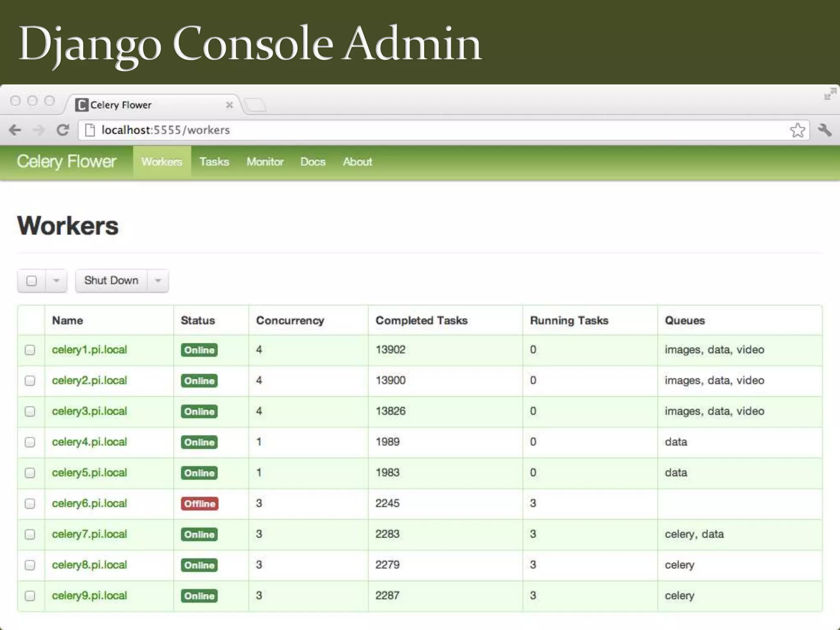Screen dimensions: 840x630
Task: Open the Monitor nav tab
Action: 265,162
